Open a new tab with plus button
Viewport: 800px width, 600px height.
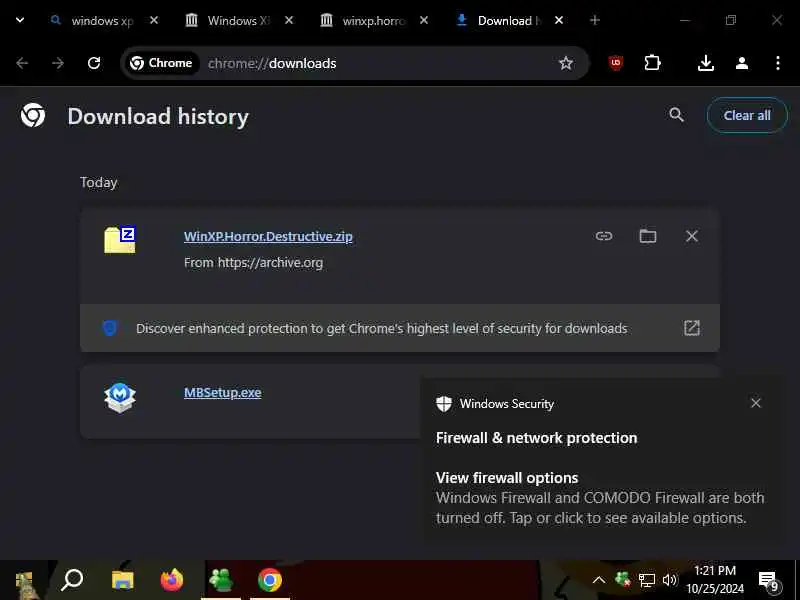(x=595, y=20)
